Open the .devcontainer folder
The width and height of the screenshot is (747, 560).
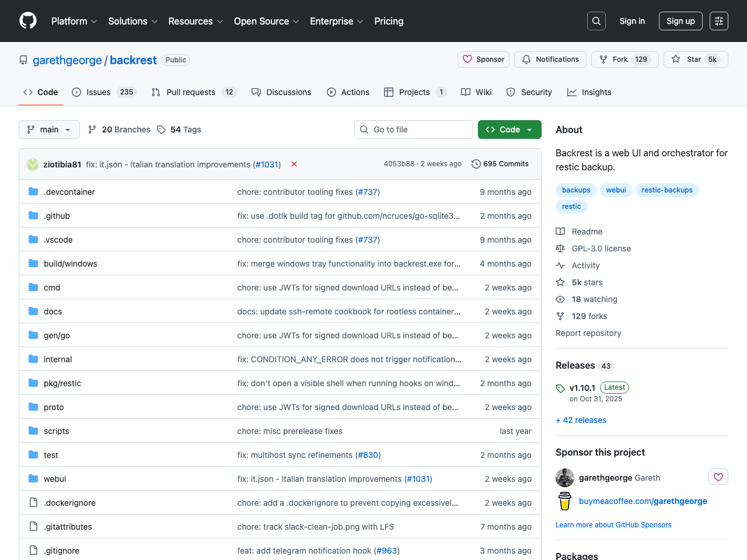pos(69,192)
